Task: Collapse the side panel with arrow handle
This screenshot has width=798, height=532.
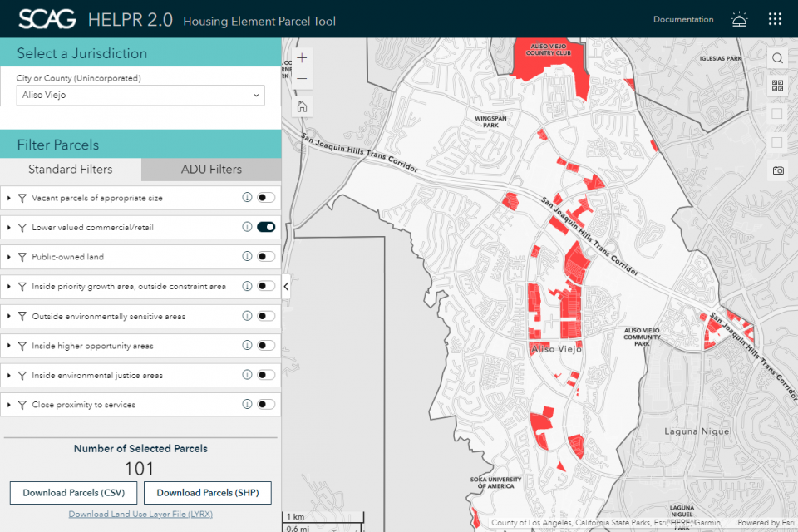Action: 286,286
